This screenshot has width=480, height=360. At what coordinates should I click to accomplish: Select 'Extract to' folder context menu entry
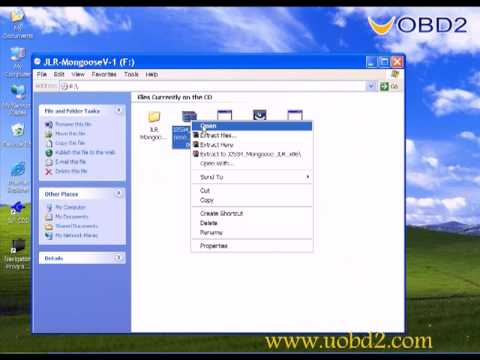(x=252, y=154)
